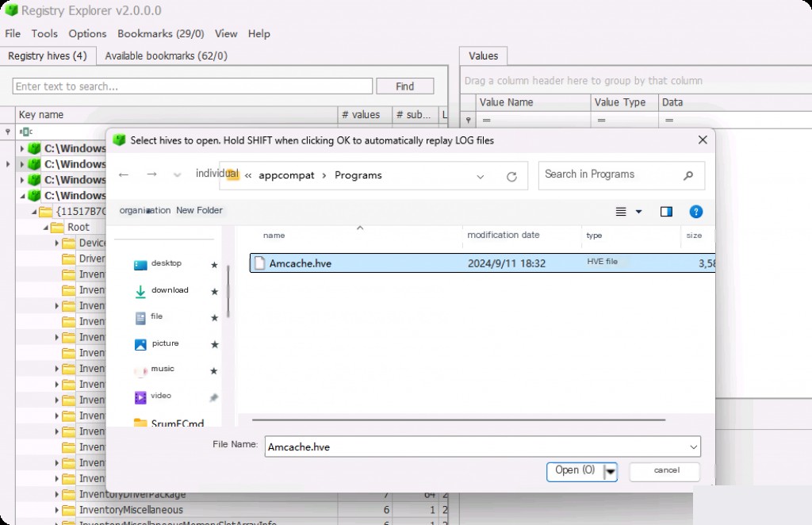
Task: Open the Bookmarks (29/0) menu
Action: [160, 33]
